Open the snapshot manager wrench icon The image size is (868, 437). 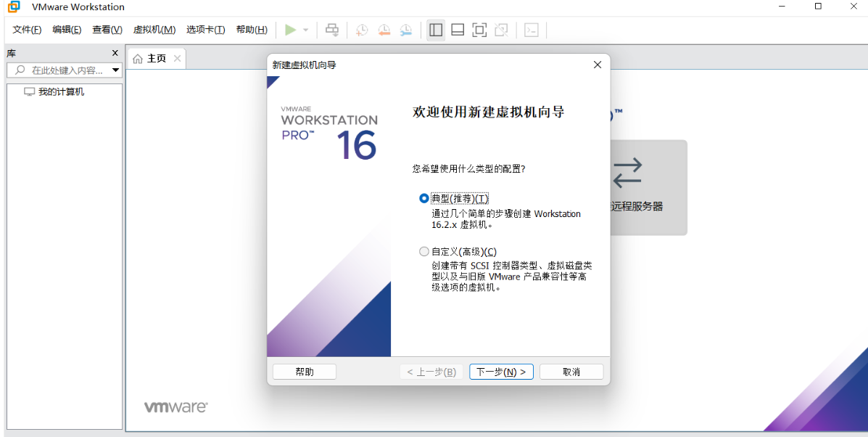click(406, 30)
